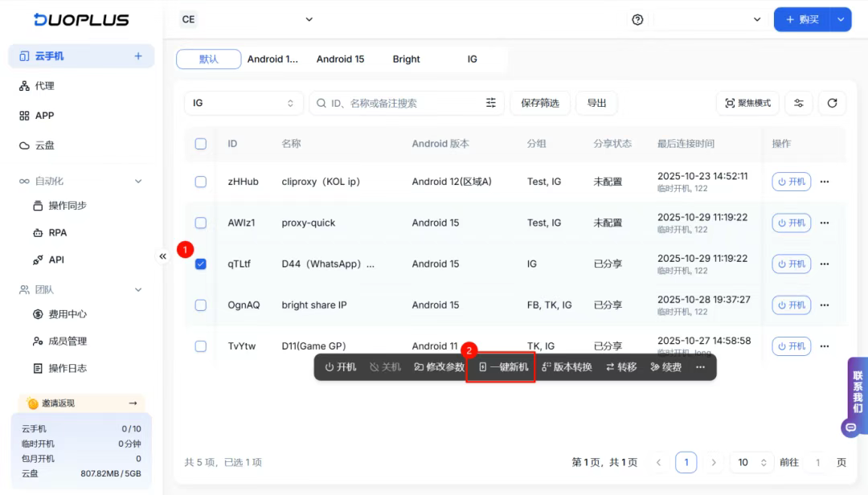
Task: Switch to the Android 15 tab
Action: coord(341,59)
